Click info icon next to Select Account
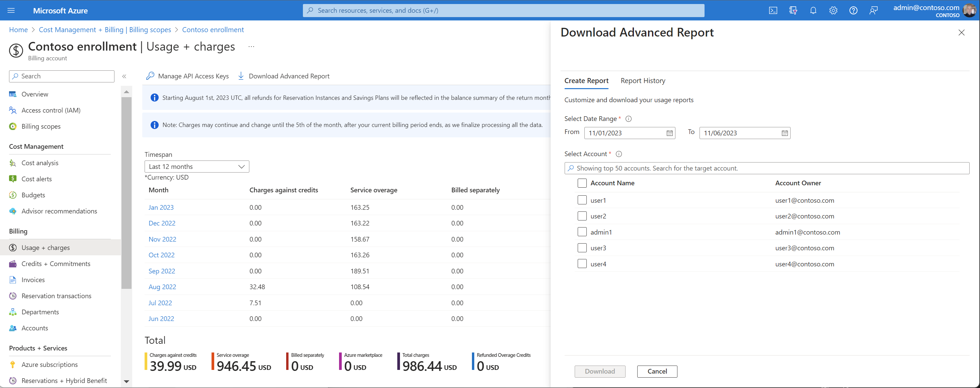 619,154
